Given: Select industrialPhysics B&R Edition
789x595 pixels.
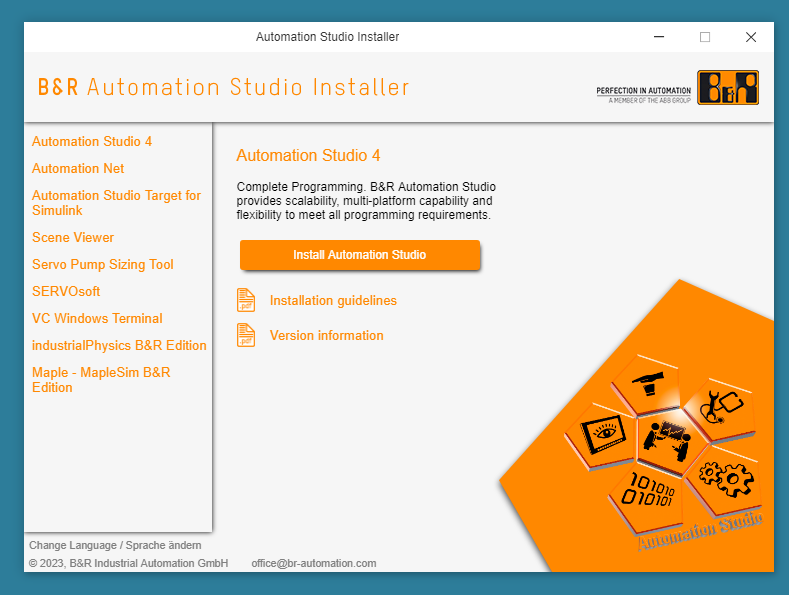Looking at the screenshot, I should click(x=119, y=346).
